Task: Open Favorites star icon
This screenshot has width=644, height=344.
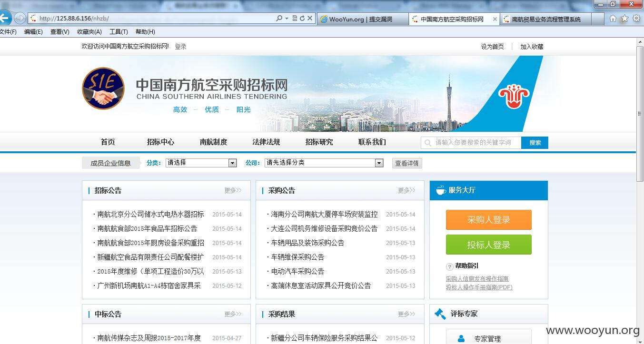Action: click(x=624, y=19)
